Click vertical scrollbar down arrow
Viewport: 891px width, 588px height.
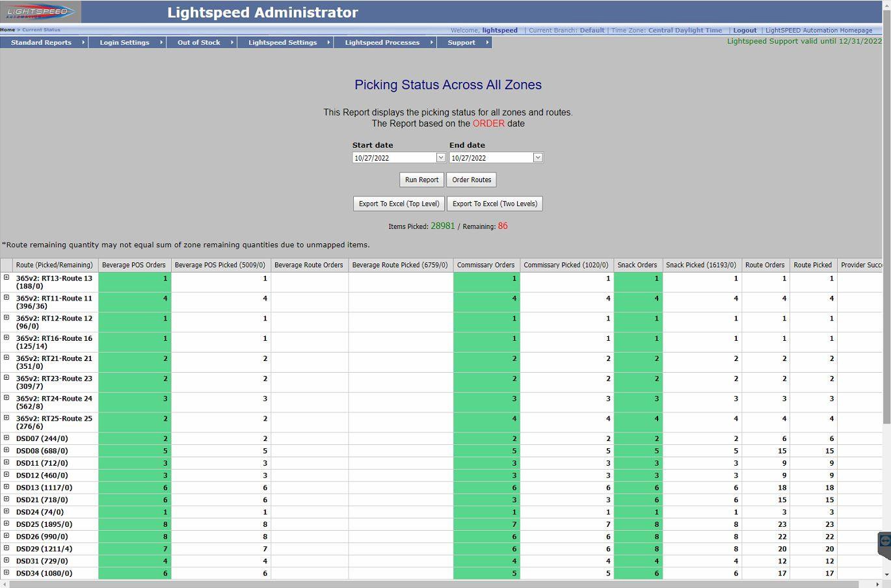(886, 575)
